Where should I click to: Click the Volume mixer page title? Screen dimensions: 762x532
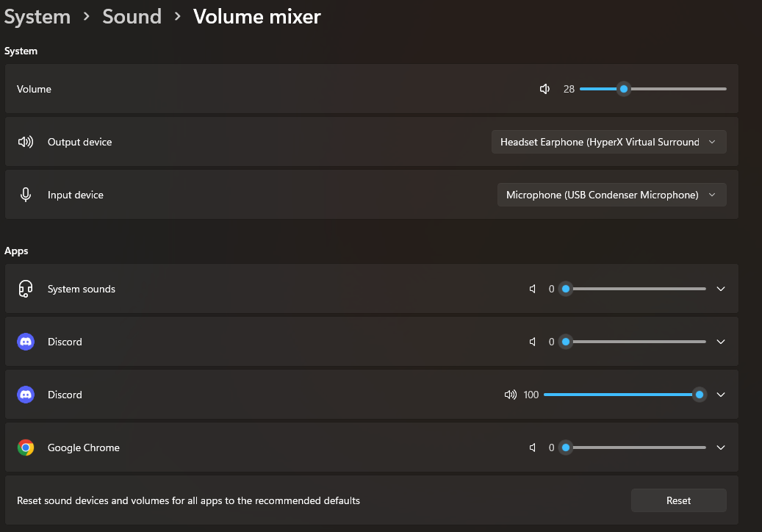(x=256, y=17)
